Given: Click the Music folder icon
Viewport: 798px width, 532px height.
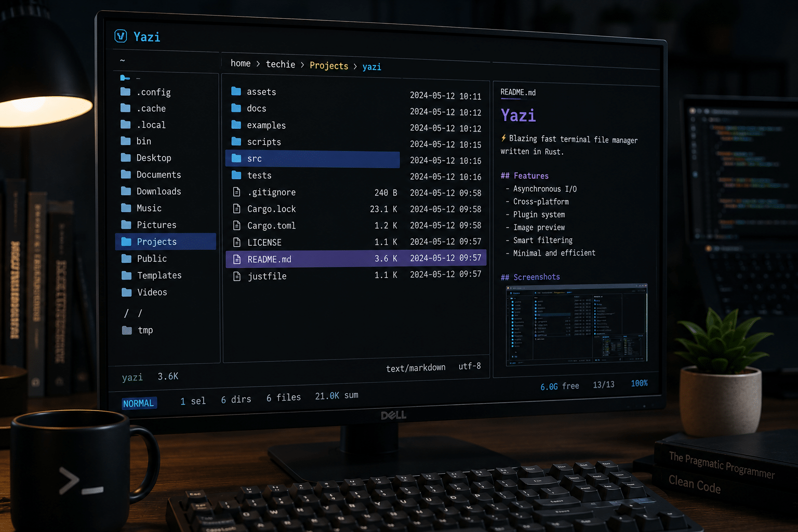Looking at the screenshot, I should point(126,208).
